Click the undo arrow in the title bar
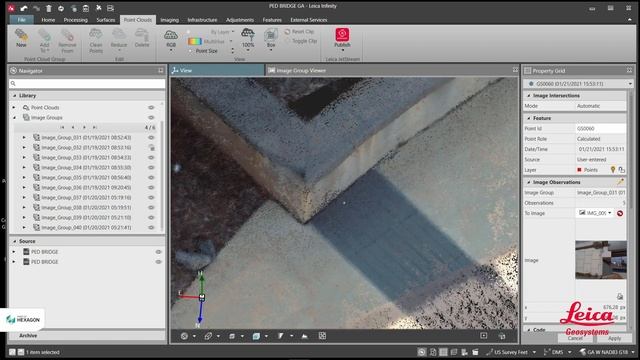 click(24, 8)
